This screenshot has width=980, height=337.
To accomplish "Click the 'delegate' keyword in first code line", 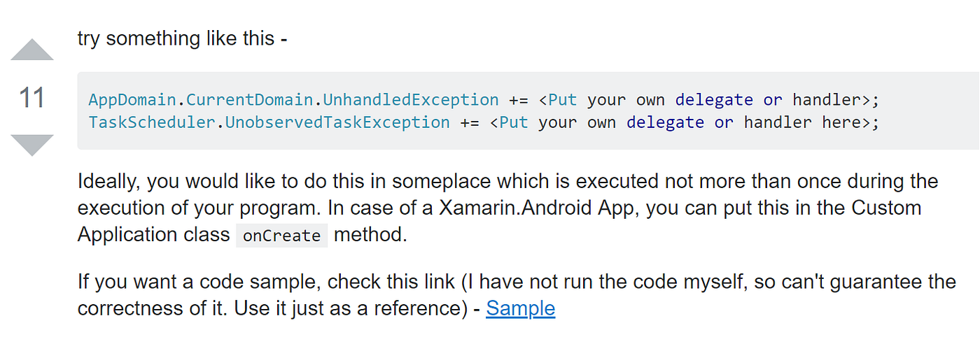I will [714, 99].
